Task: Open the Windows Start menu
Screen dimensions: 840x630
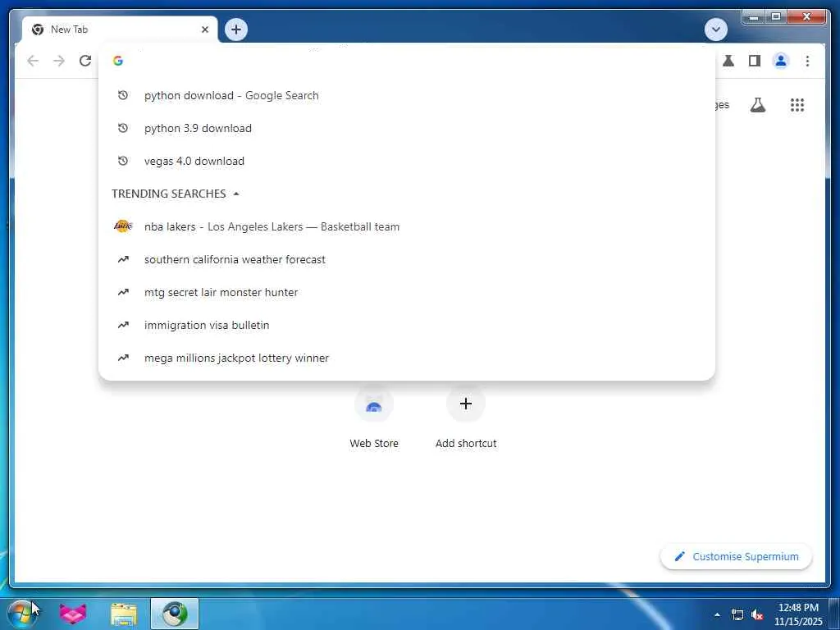Action: coord(22,614)
